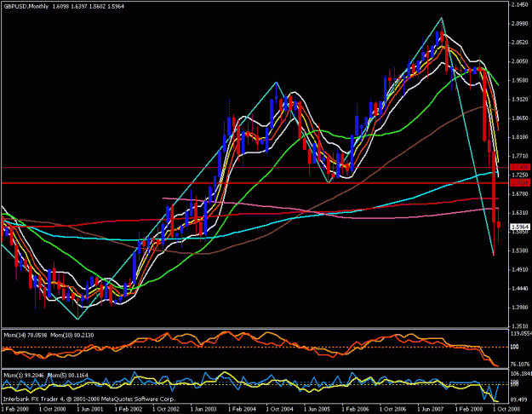This screenshot has height=414, width=532.
Task: Click the 1.5380 price axis label
Action: click(x=520, y=250)
